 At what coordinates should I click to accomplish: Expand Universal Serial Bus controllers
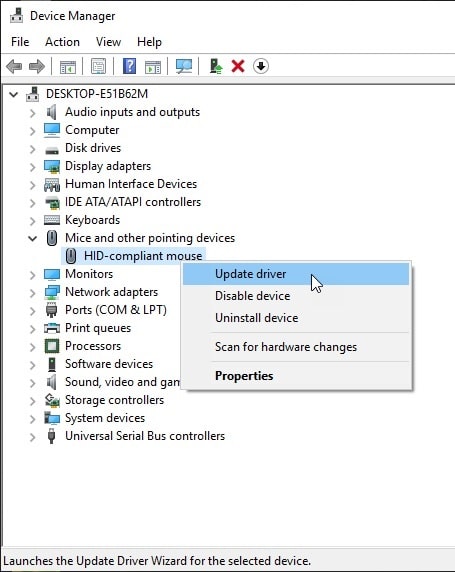point(33,437)
